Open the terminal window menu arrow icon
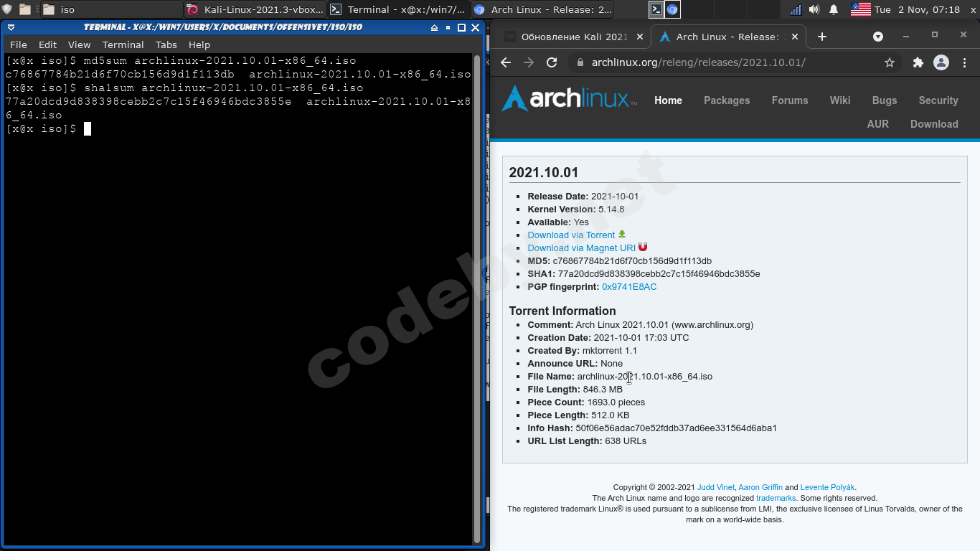 [11, 27]
